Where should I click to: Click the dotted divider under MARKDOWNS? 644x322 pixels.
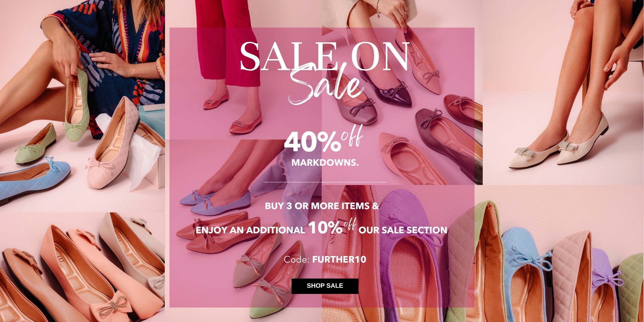coord(325,182)
